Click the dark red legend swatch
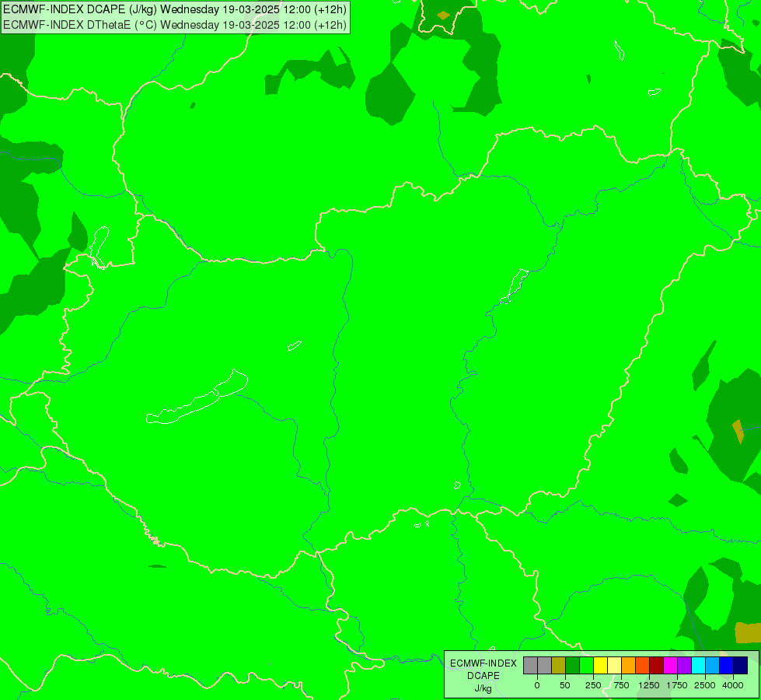Viewport: 761px width, 700px height. point(657,666)
